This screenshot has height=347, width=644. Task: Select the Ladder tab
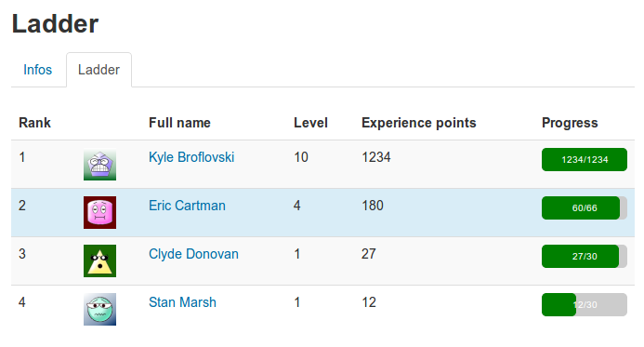tap(99, 70)
